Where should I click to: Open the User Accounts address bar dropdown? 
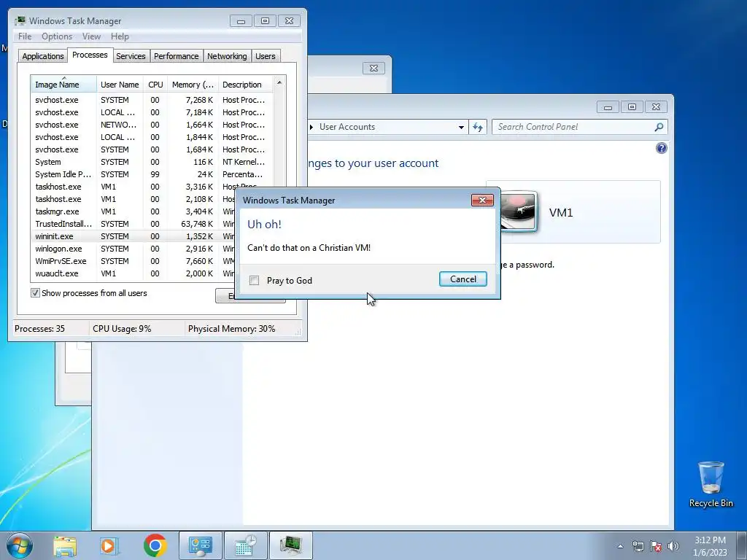tap(461, 127)
